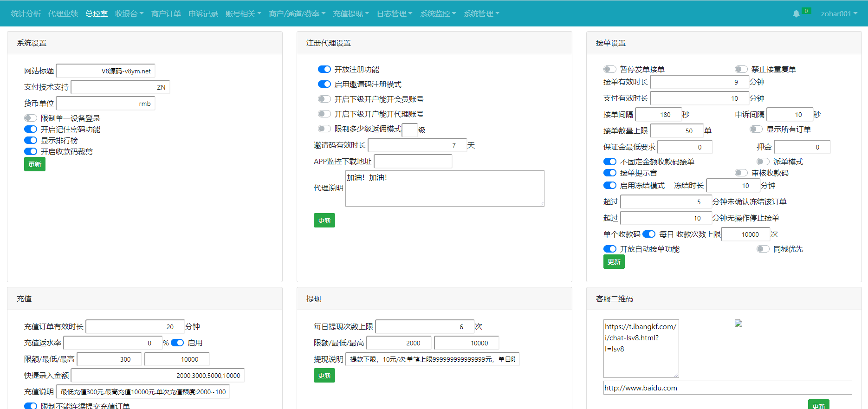Click the 网站标题 input field
The image size is (868, 409).
tap(105, 71)
